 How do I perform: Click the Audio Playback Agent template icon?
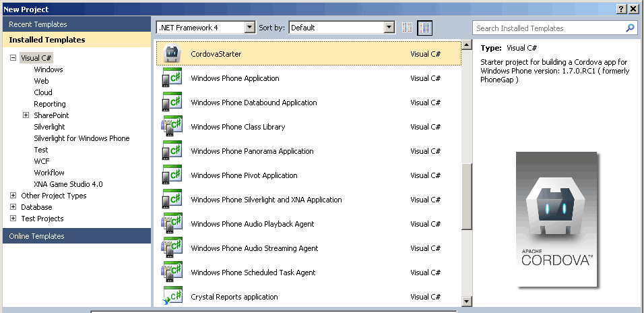click(172, 224)
